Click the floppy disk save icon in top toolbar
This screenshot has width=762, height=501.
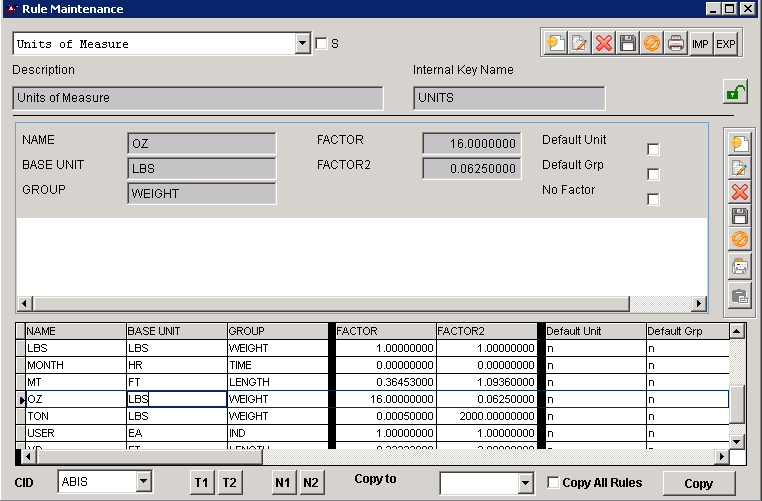click(x=628, y=44)
